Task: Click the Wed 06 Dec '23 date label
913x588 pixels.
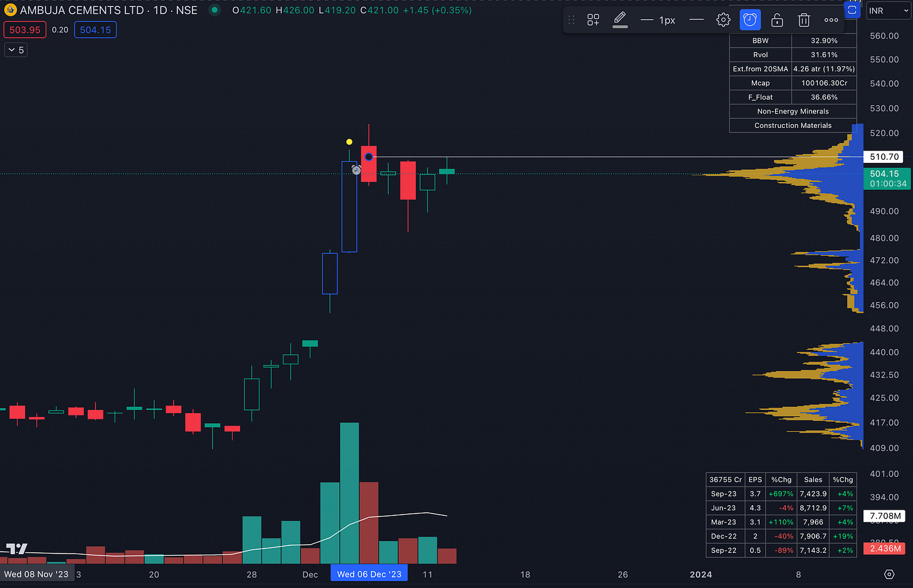Action: pos(369,574)
